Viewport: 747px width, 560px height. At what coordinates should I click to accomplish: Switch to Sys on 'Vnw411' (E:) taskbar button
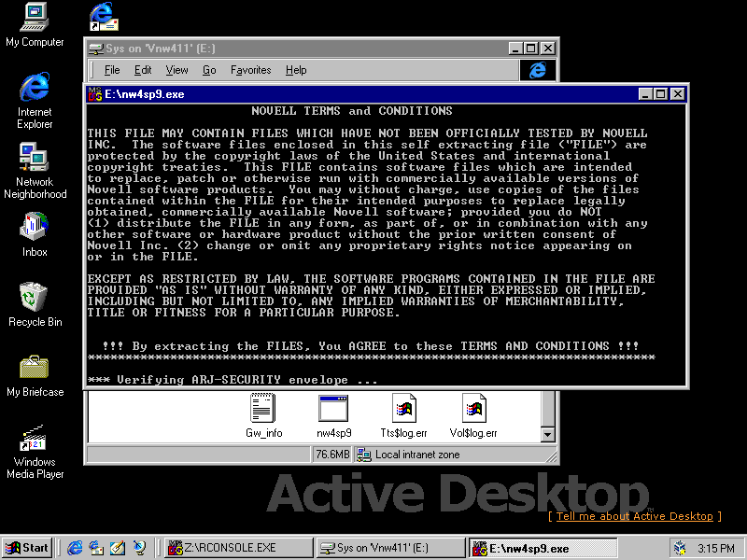click(x=390, y=548)
